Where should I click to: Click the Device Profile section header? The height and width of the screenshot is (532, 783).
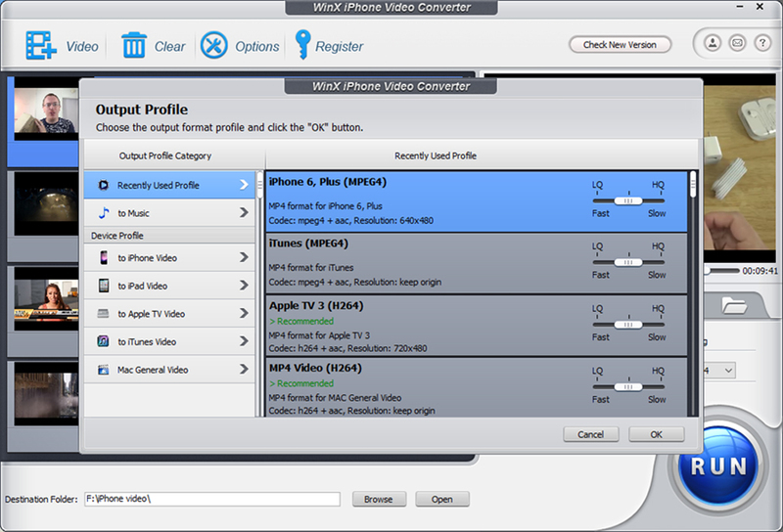[x=169, y=236]
